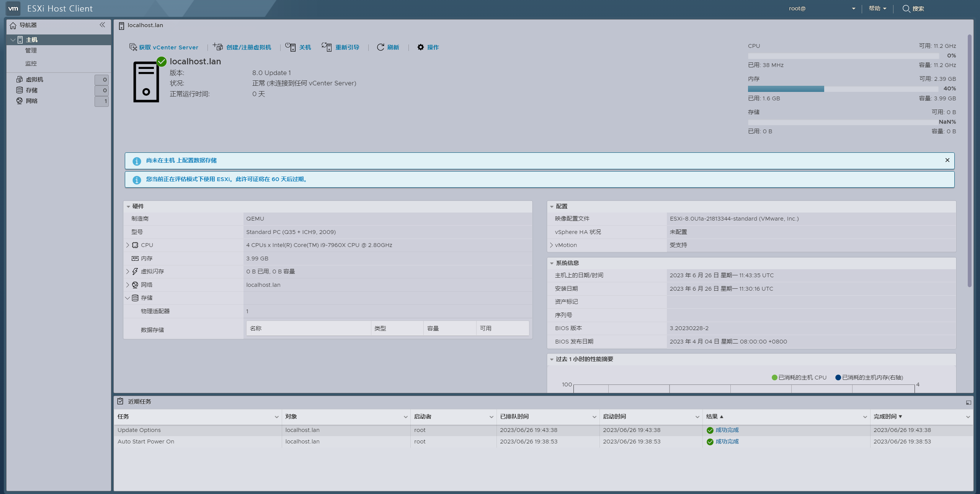Image resolution: width=980 pixels, height=494 pixels.
Task: Click the 刷新 refresh arrow icon
Action: pyautogui.click(x=381, y=47)
